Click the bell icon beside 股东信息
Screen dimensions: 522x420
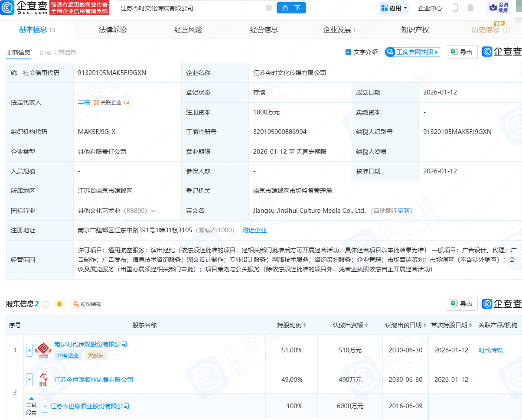click(x=59, y=304)
